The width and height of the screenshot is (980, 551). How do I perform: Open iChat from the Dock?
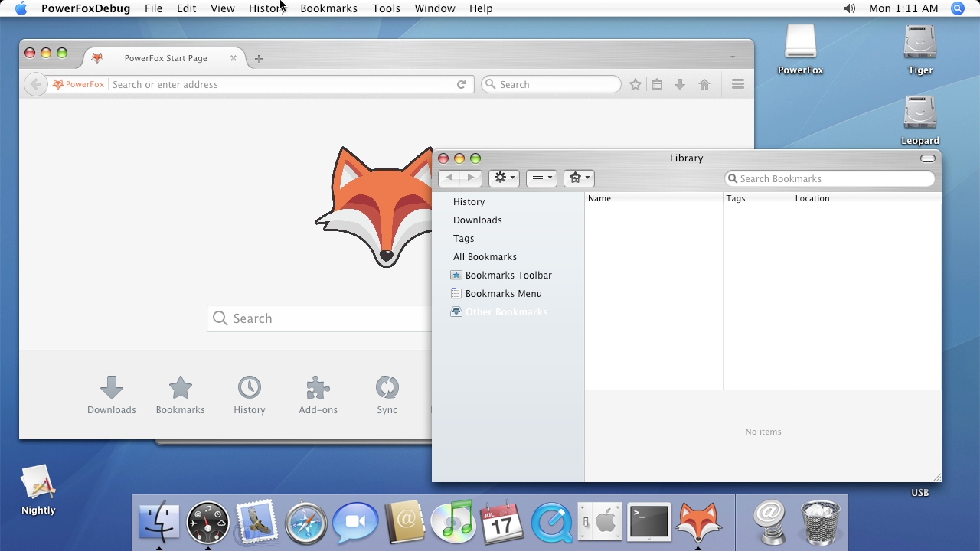(355, 523)
